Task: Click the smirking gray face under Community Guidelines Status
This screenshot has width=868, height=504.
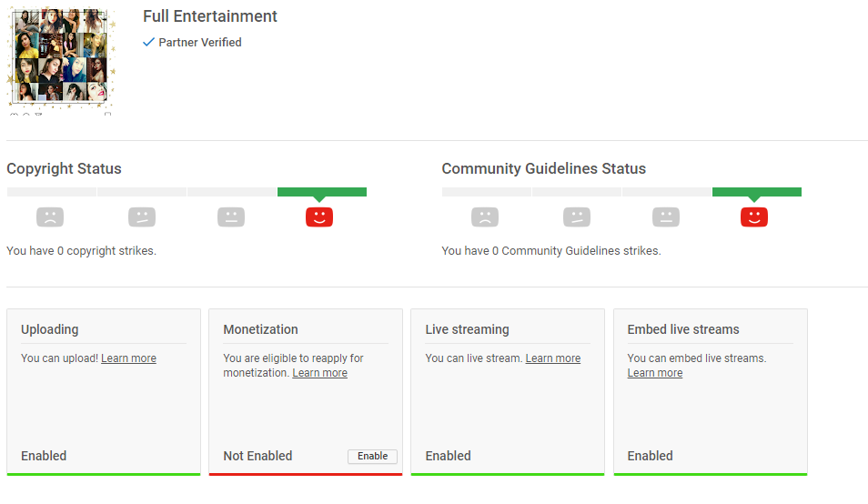Action: pyautogui.click(x=577, y=217)
